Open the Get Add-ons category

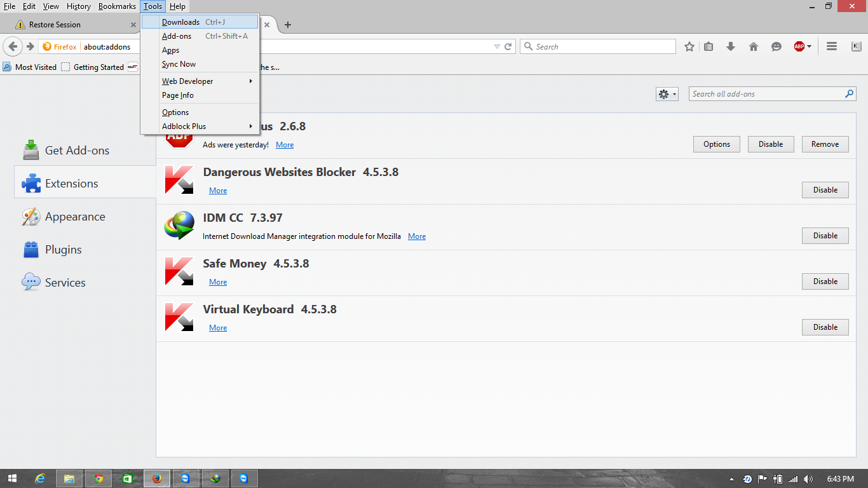[85, 151]
